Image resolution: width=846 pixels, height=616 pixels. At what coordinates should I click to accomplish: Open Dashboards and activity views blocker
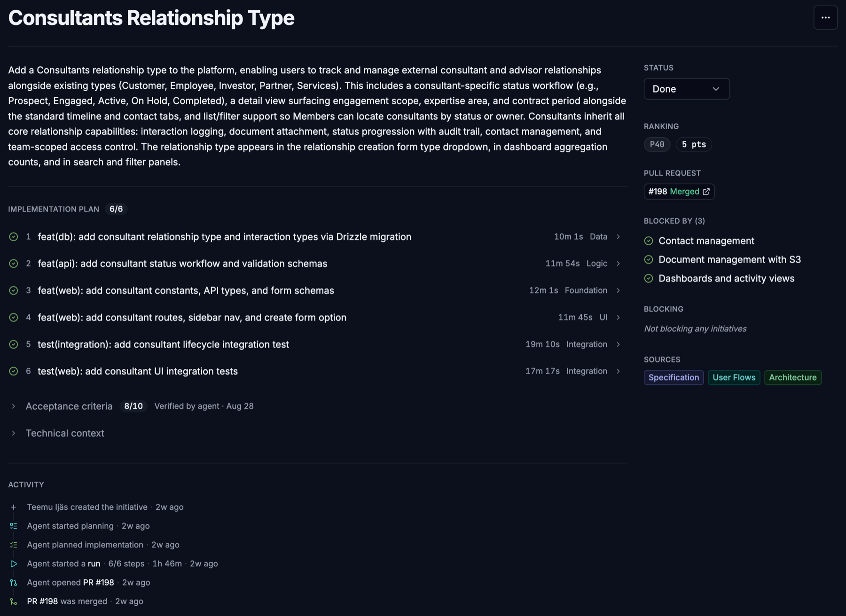[726, 278]
